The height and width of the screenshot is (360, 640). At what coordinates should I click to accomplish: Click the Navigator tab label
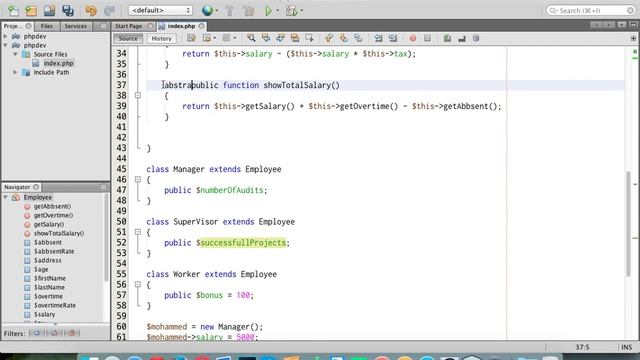point(18,187)
